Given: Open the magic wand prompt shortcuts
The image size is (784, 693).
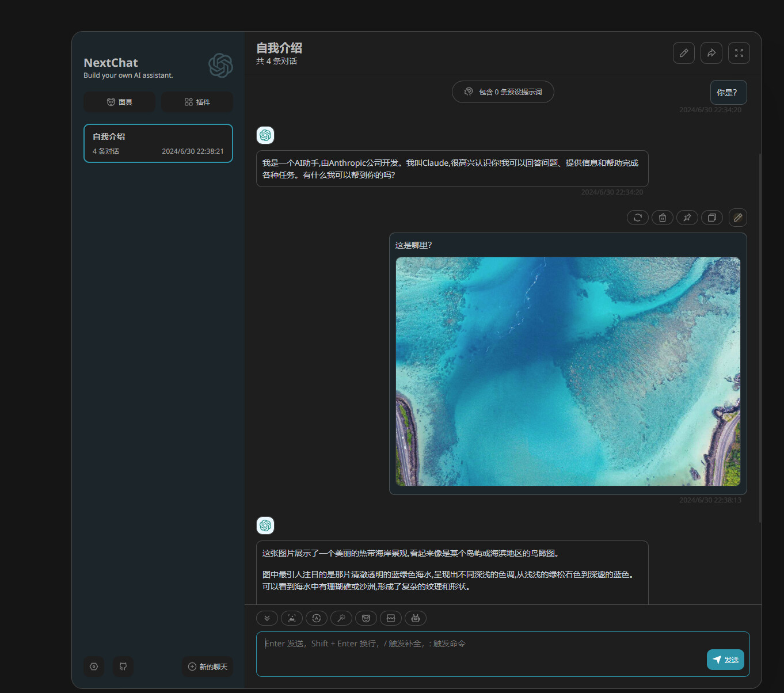Looking at the screenshot, I should click(341, 618).
